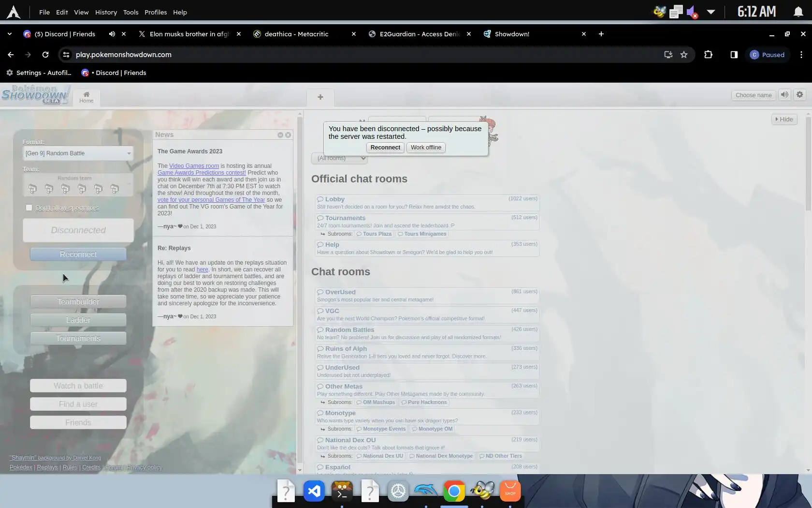
Task: Join the Help chat room
Action: click(427, 248)
